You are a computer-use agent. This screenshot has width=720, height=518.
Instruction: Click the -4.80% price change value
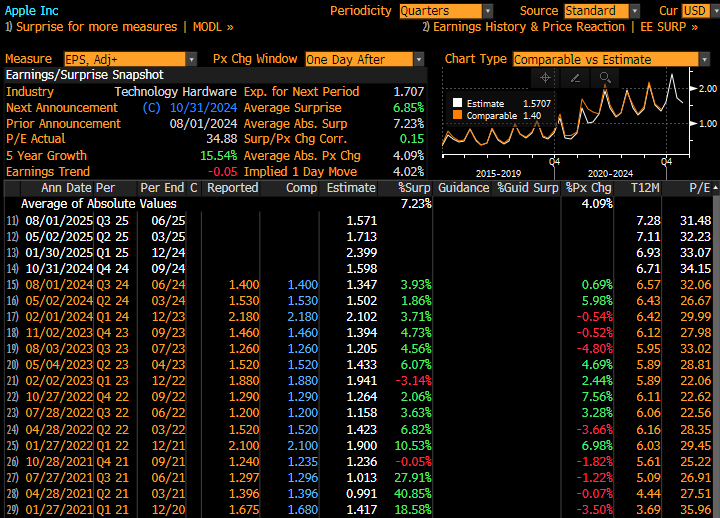pyautogui.click(x=595, y=349)
